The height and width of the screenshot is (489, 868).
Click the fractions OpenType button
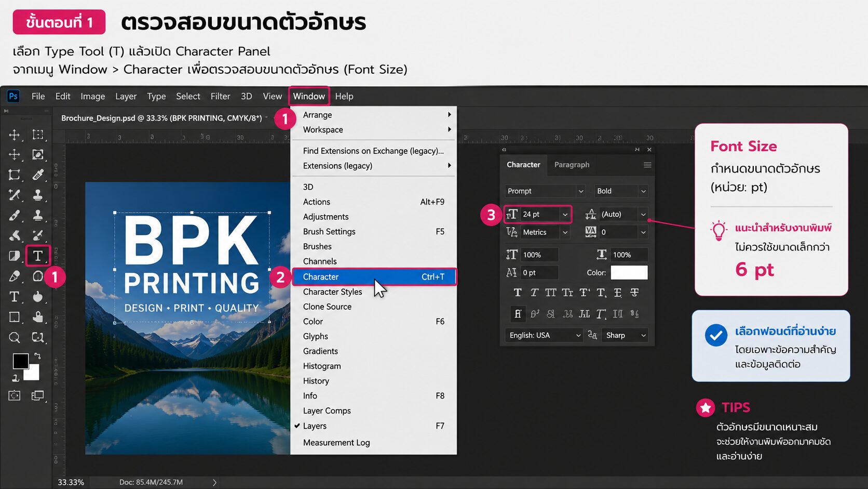point(634,314)
